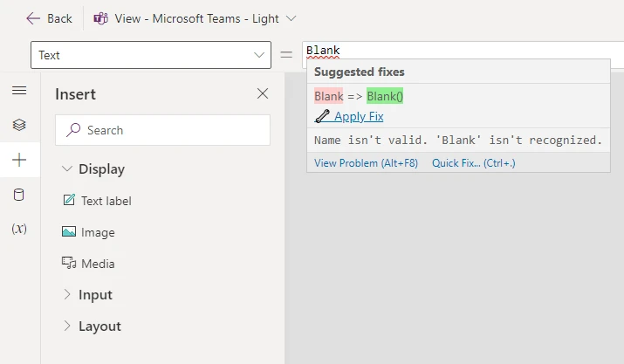Click the Apply Fix pencil icon

point(322,116)
